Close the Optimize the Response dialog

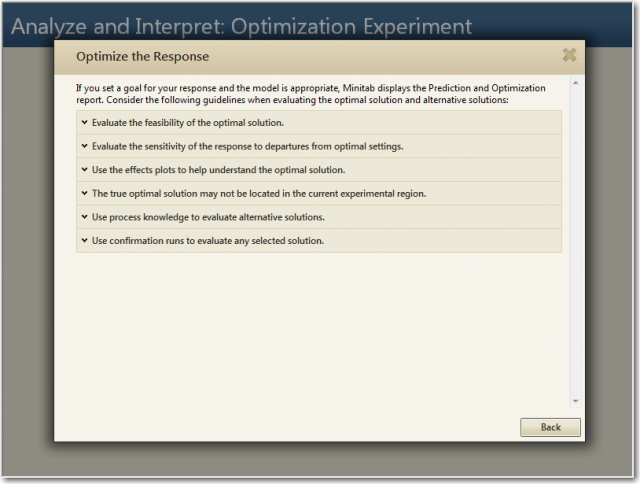[x=569, y=56]
